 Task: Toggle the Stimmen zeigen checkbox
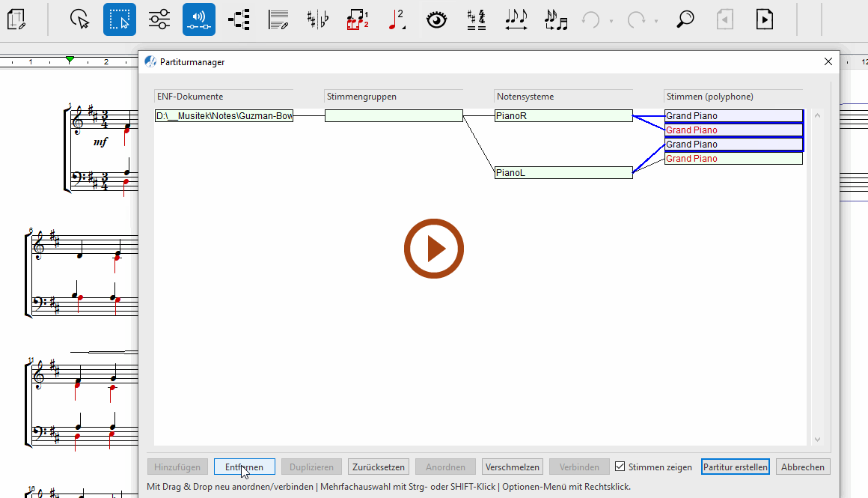[x=620, y=467]
